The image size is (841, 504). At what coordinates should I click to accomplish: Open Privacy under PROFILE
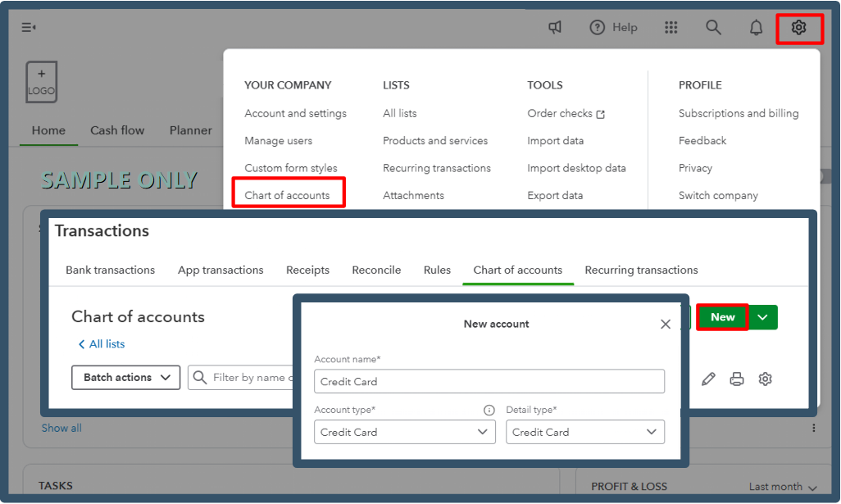coord(695,168)
